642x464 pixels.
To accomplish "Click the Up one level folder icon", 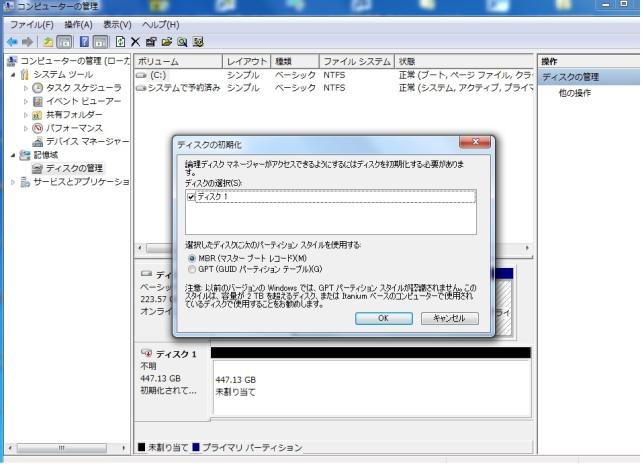I will pos(48,42).
